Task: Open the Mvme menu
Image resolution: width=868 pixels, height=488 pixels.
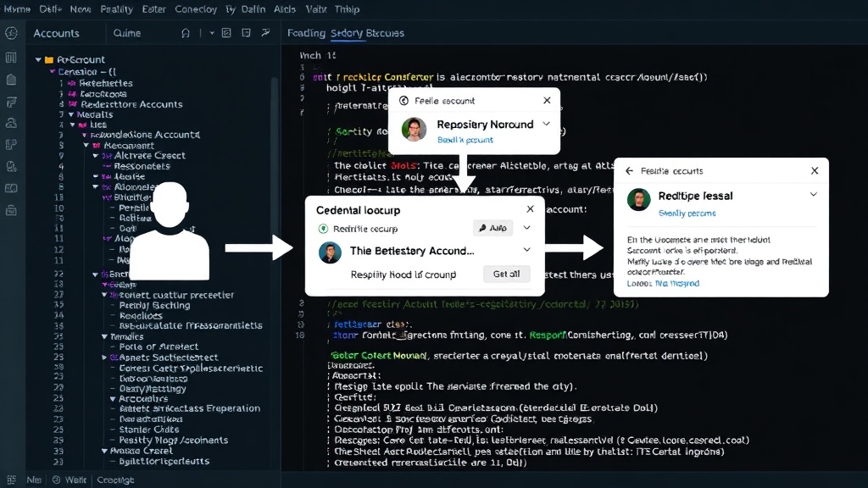Action: pyautogui.click(x=17, y=9)
